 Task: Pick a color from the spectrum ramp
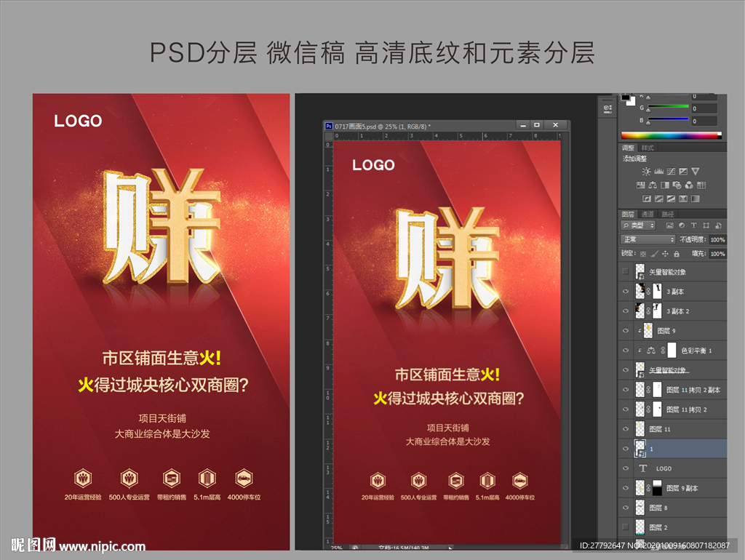click(672, 136)
